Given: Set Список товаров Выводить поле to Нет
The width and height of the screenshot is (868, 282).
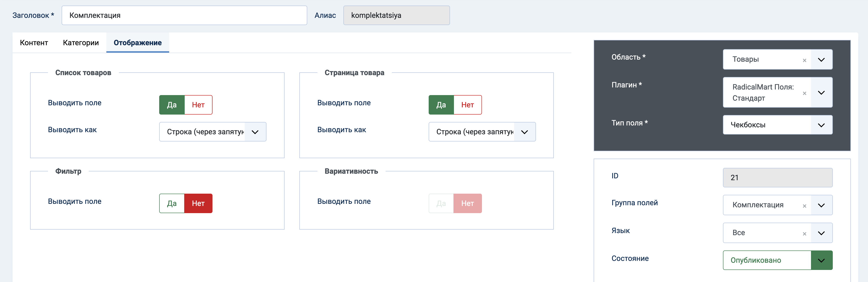Looking at the screenshot, I should coord(198,105).
